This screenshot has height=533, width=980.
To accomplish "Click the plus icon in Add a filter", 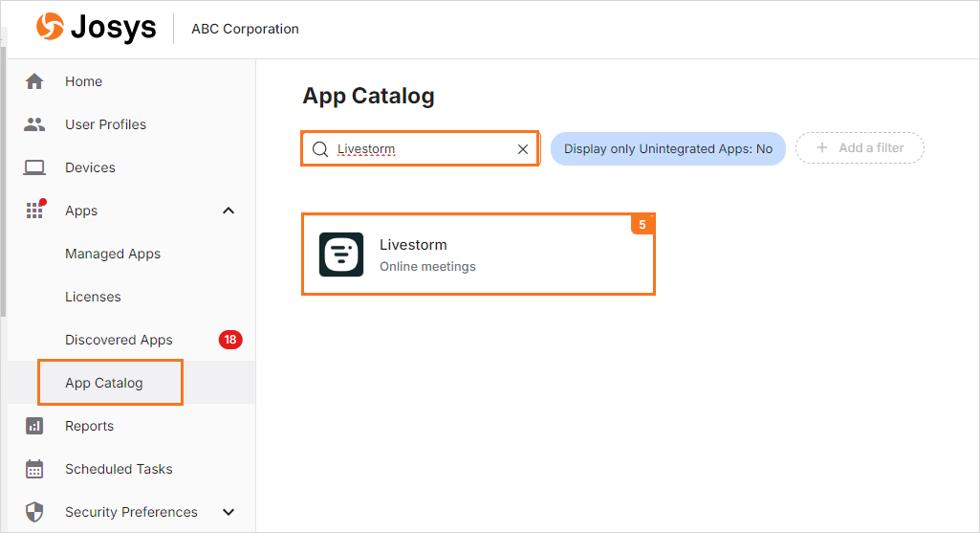I will 822,147.
